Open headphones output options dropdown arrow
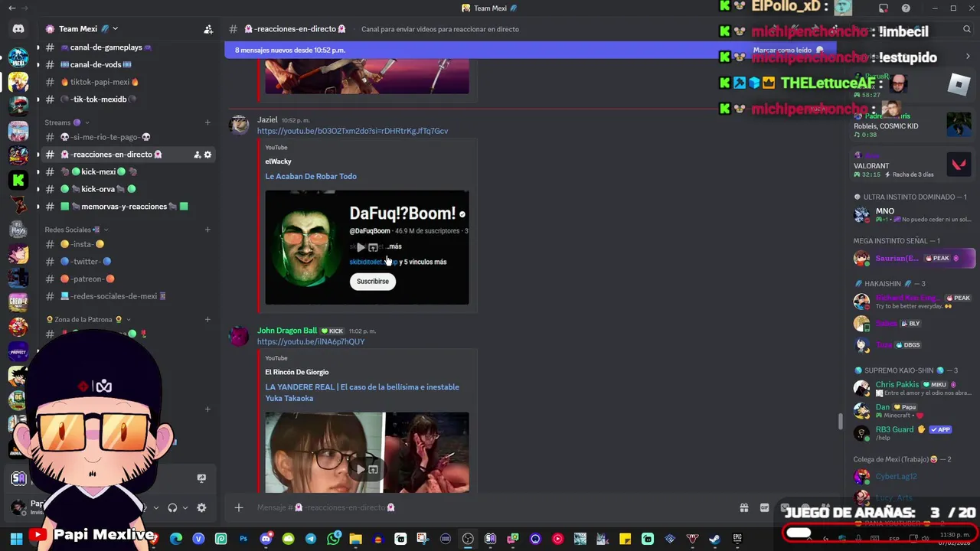This screenshot has width=980, height=551. click(x=185, y=507)
